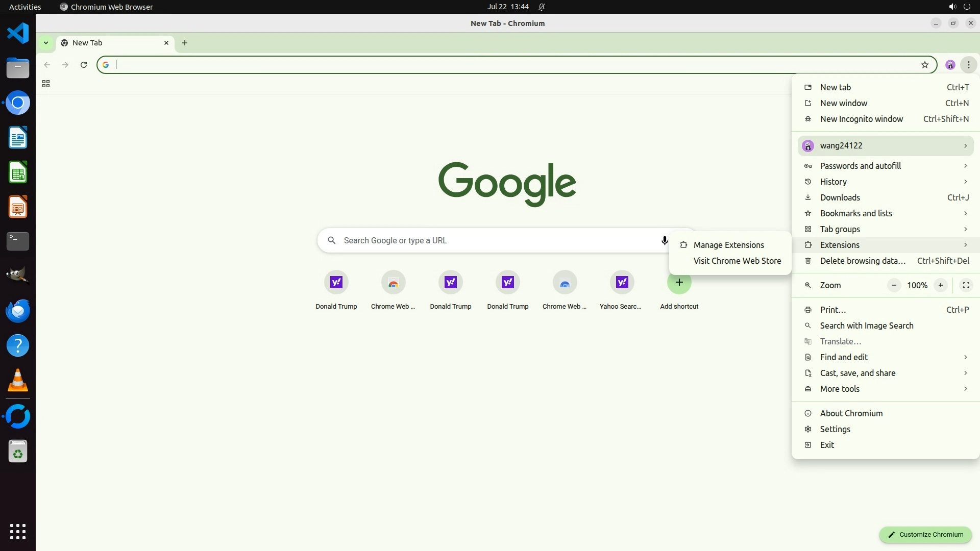Click the Add shortcut button

679,283
